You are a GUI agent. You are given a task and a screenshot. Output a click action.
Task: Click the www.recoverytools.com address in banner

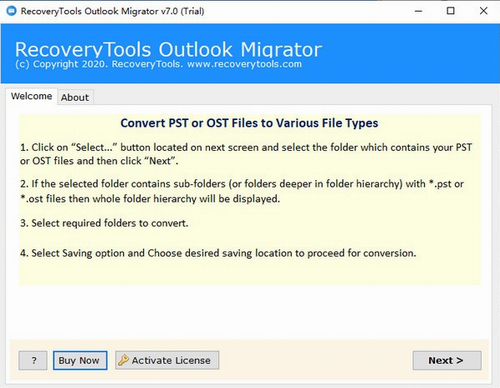(244, 64)
